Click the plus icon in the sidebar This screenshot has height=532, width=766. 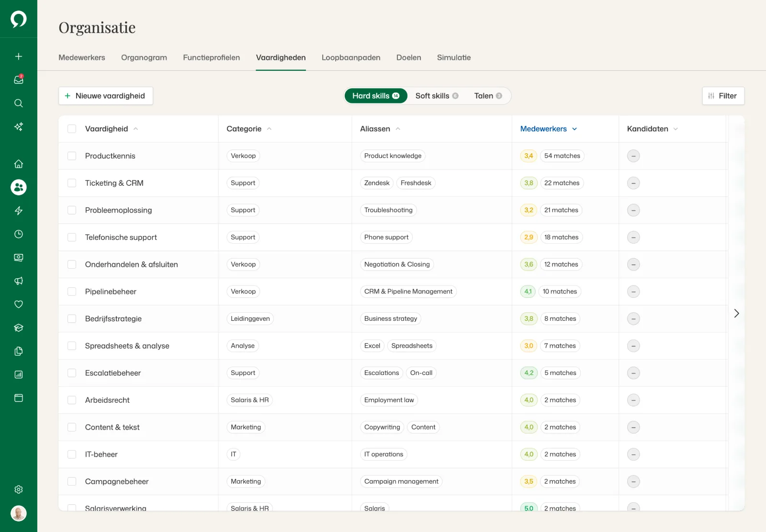pyautogui.click(x=19, y=57)
